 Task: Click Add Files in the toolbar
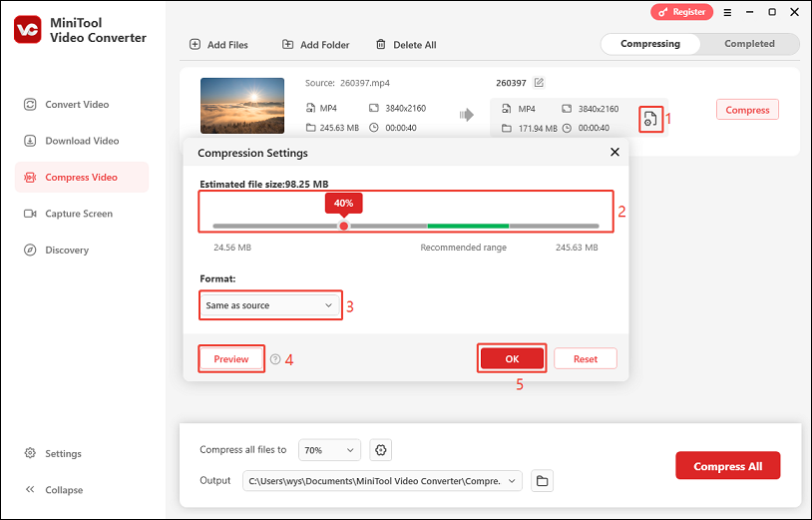click(218, 45)
